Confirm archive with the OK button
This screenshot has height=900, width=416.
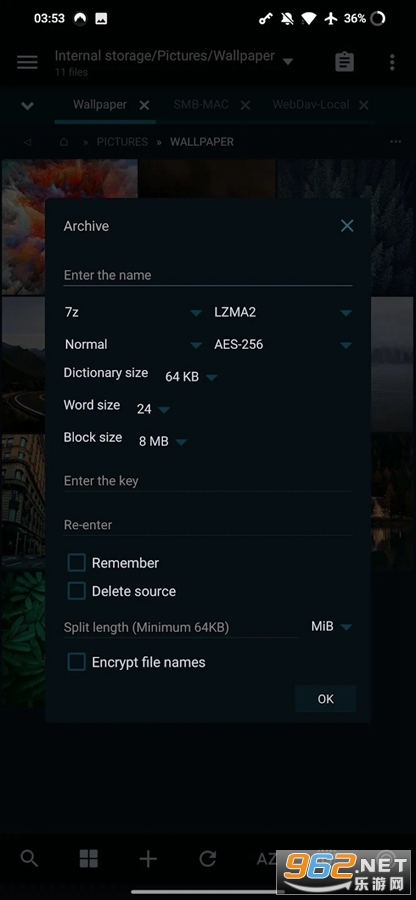(325, 699)
